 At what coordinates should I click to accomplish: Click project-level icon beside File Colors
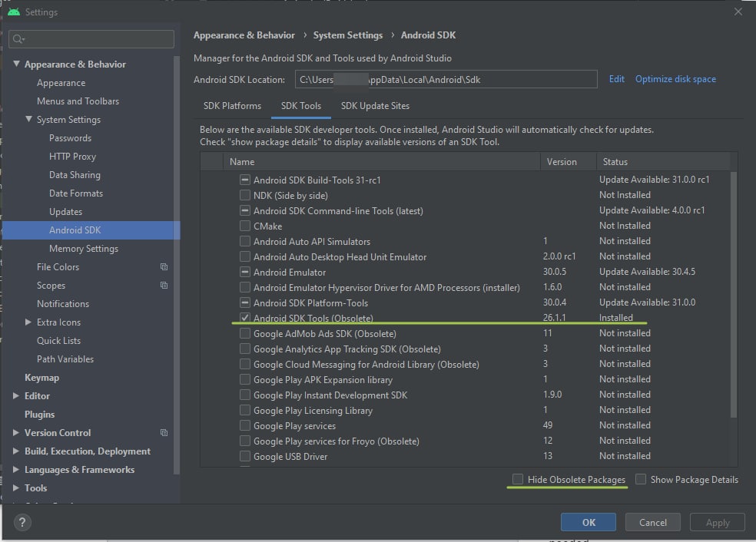[164, 267]
